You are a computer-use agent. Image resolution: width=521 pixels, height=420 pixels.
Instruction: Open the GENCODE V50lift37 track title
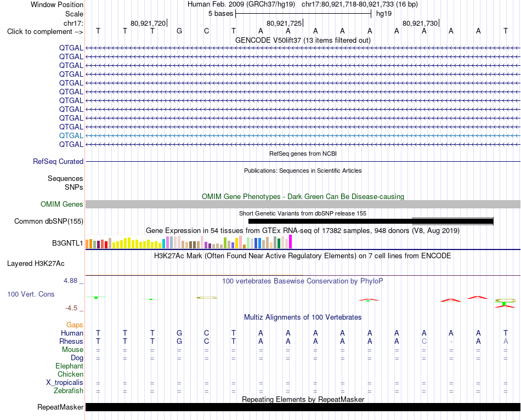(x=303, y=40)
